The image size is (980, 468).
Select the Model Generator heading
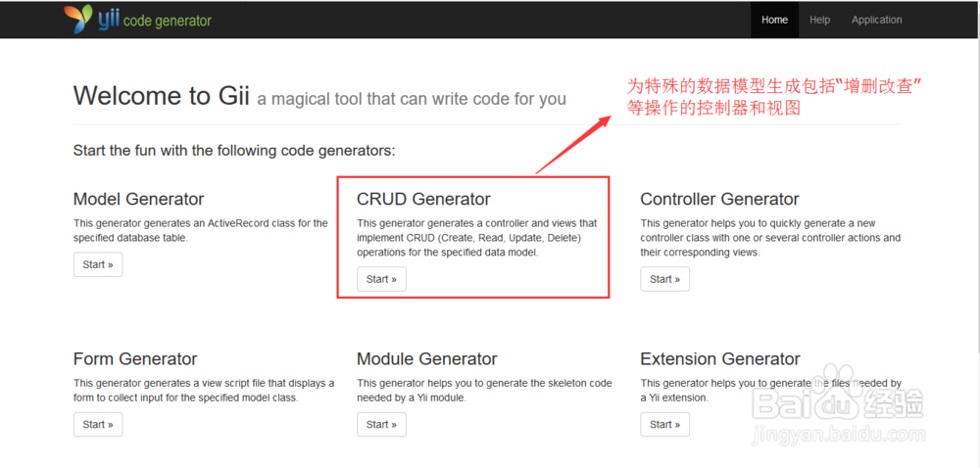click(139, 199)
